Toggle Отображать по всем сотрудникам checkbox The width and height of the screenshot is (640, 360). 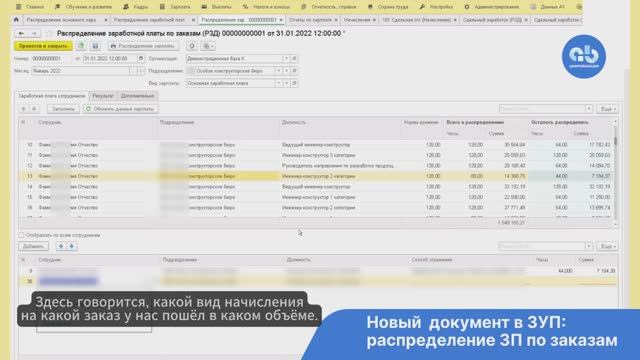click(22, 235)
